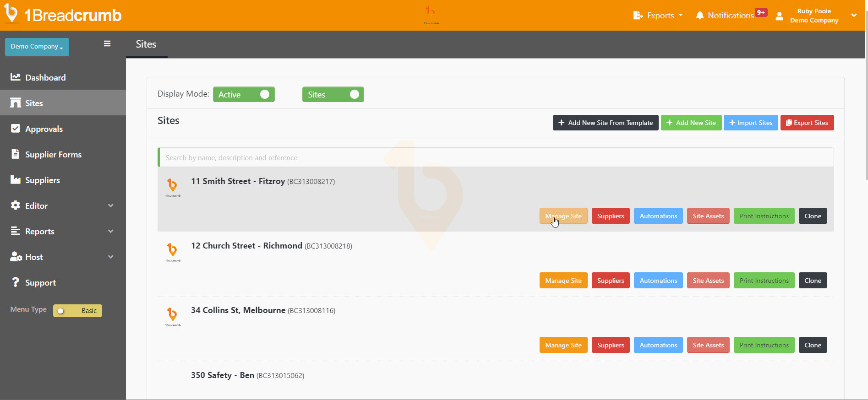
Task: Open the Demo Company dropdown
Action: (x=37, y=47)
